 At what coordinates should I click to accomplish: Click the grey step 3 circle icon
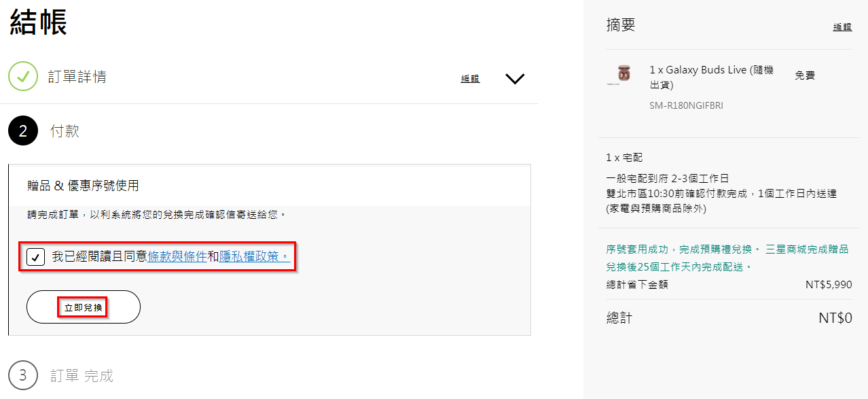point(23,375)
